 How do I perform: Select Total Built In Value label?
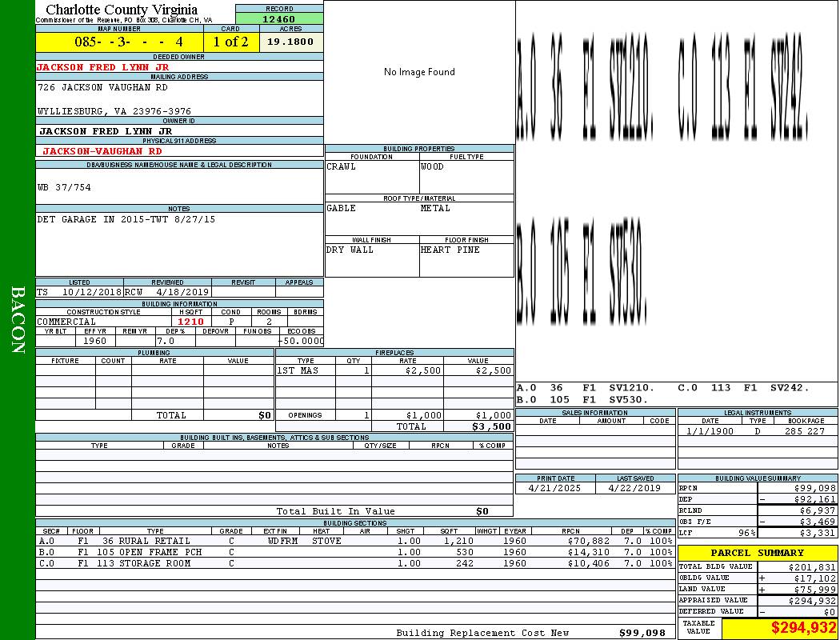(335, 511)
